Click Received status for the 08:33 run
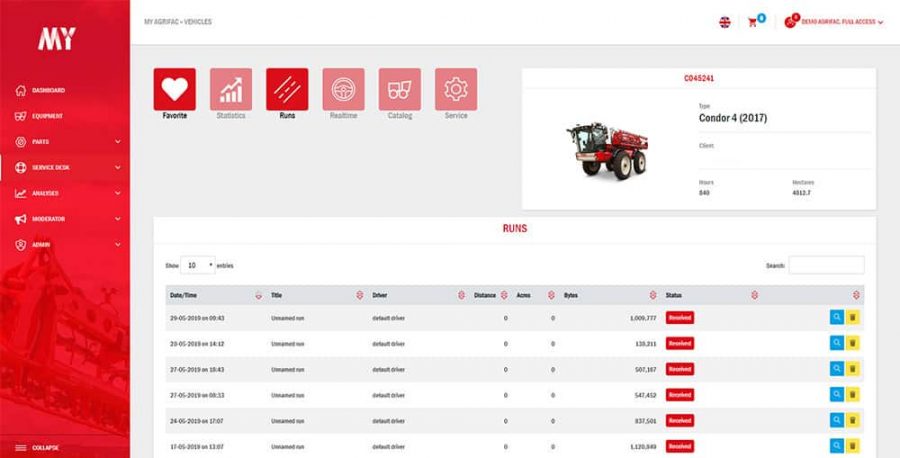Viewport: 900px width, 458px height. coord(680,395)
